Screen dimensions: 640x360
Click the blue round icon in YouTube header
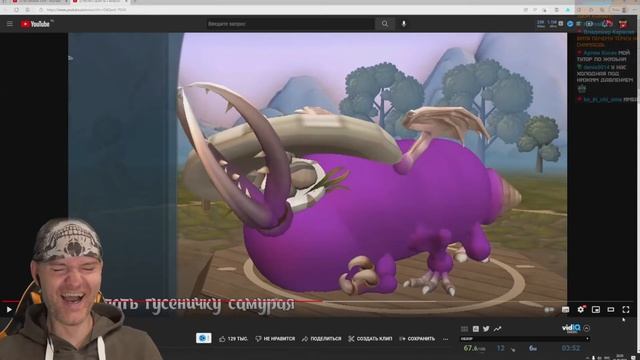click(570, 24)
